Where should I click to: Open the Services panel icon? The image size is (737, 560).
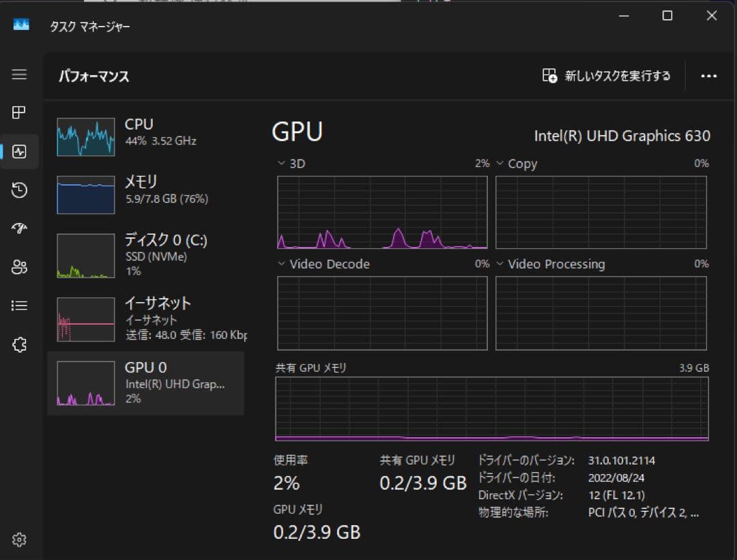[19, 344]
